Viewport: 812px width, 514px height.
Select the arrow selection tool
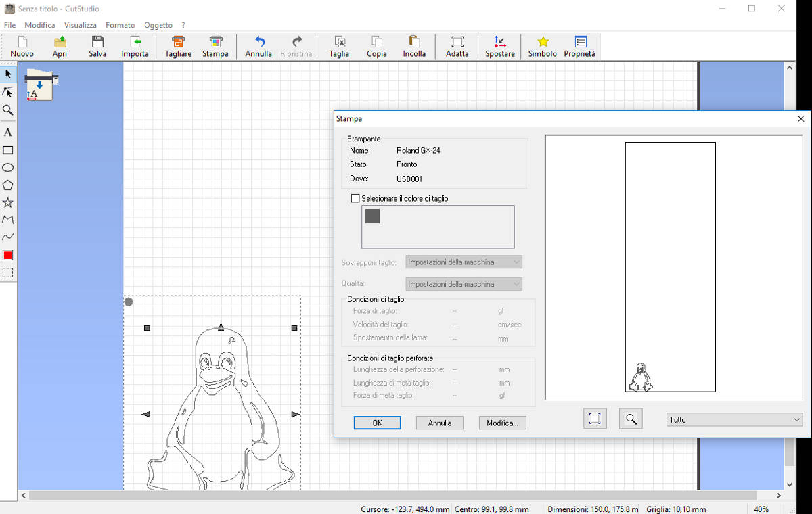coord(8,74)
